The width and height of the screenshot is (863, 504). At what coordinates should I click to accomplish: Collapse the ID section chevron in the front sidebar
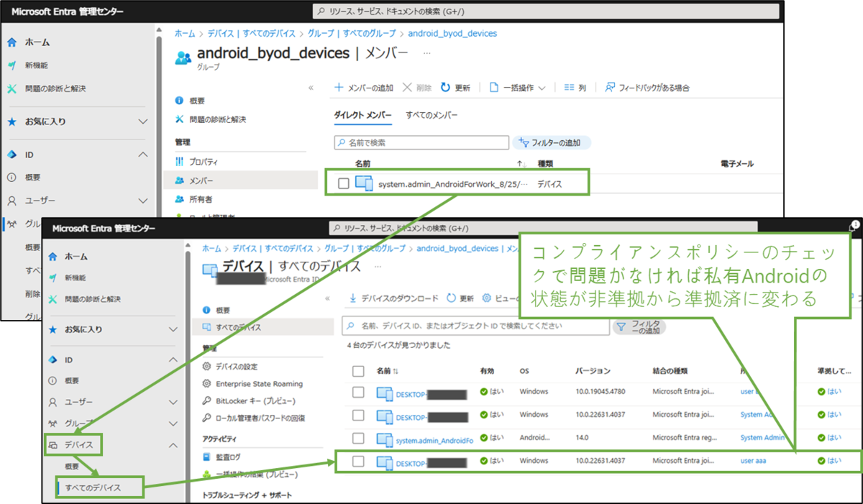pos(173,359)
